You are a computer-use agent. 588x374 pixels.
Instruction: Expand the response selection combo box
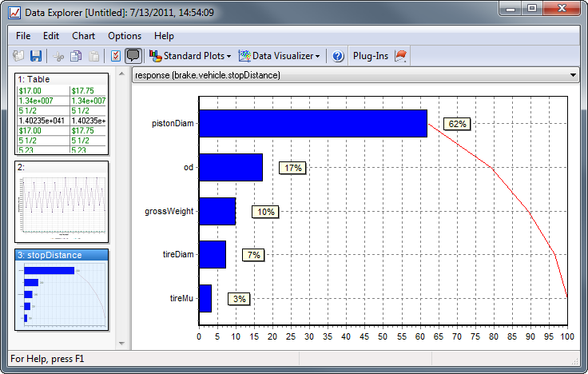click(x=572, y=75)
